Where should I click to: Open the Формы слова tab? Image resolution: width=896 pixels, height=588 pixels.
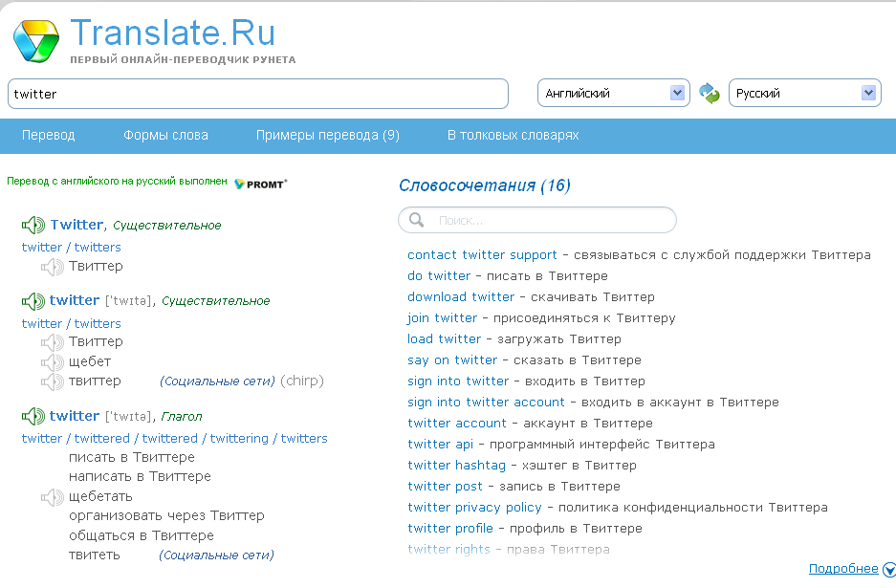click(x=165, y=136)
